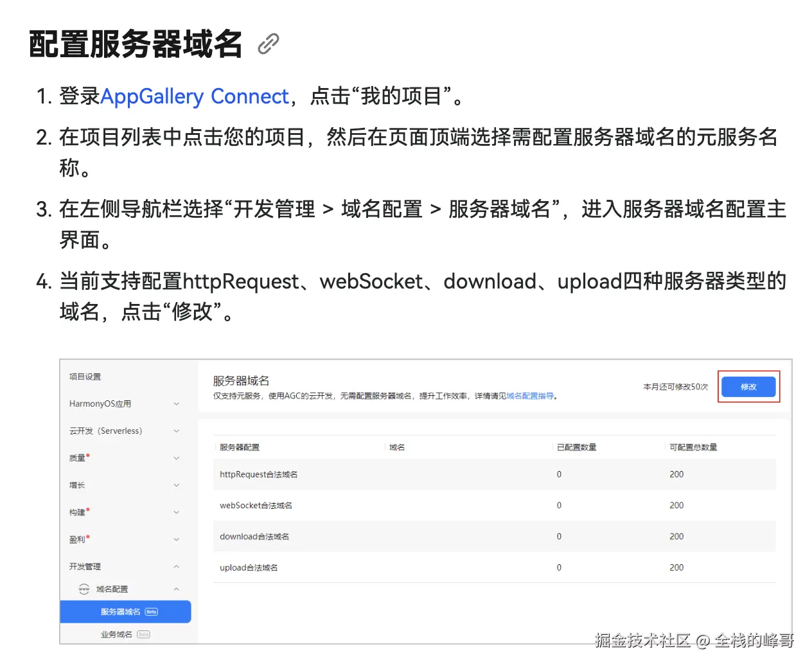The width and height of the screenshot is (812, 667).
Task: Click the Beta badge beside 业务域名
Action: pyautogui.click(x=143, y=634)
